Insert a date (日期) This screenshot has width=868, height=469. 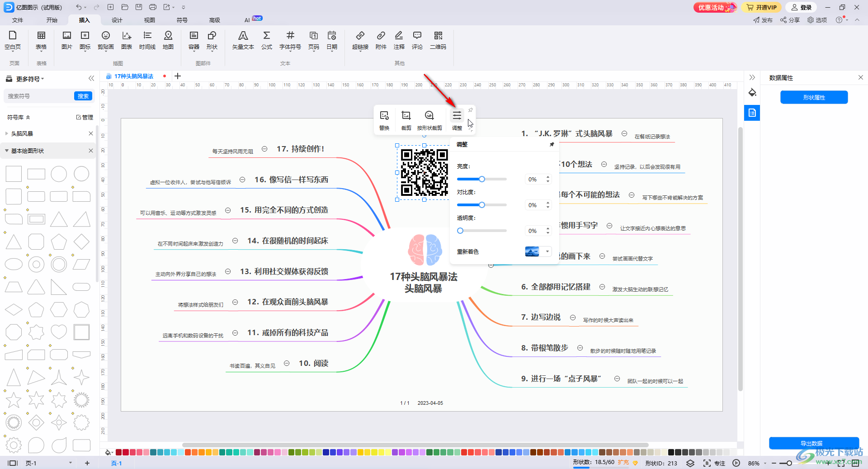coord(332,41)
